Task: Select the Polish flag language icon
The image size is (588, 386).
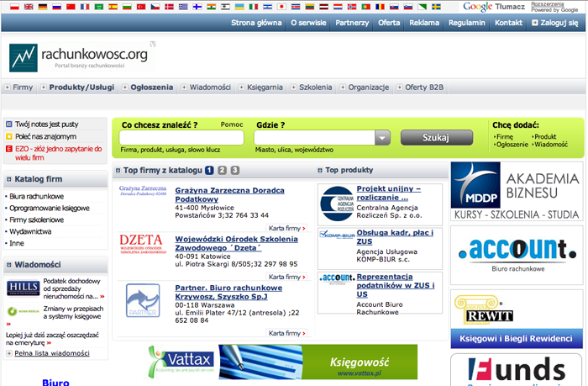Action: [14, 7]
